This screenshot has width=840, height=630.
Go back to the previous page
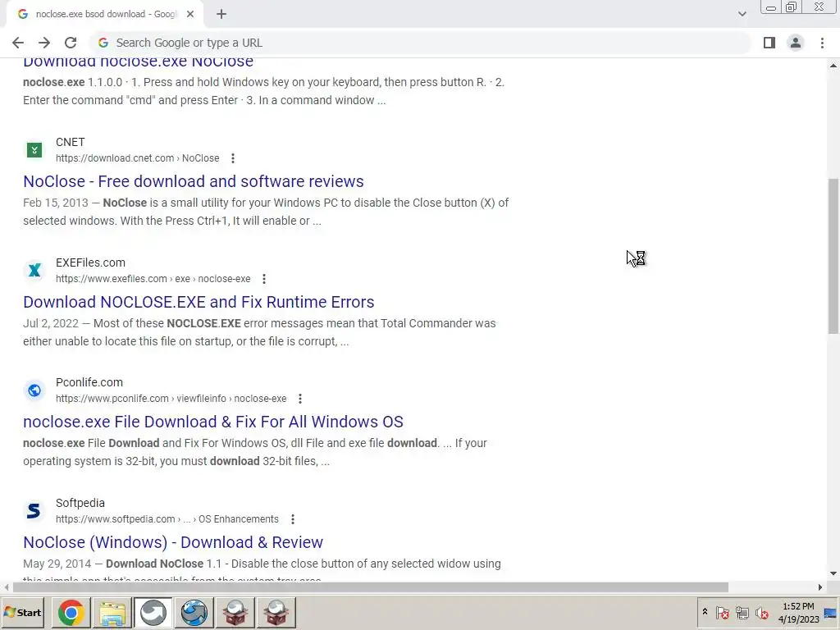coord(18,43)
